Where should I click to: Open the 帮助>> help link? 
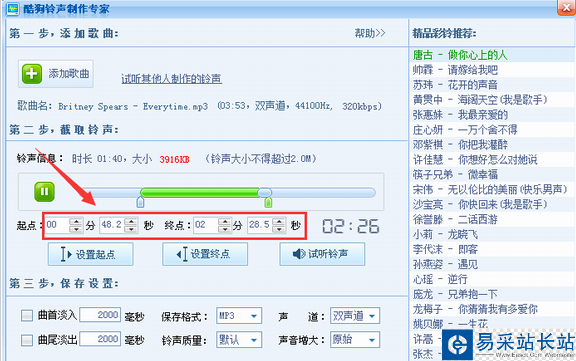tap(370, 33)
